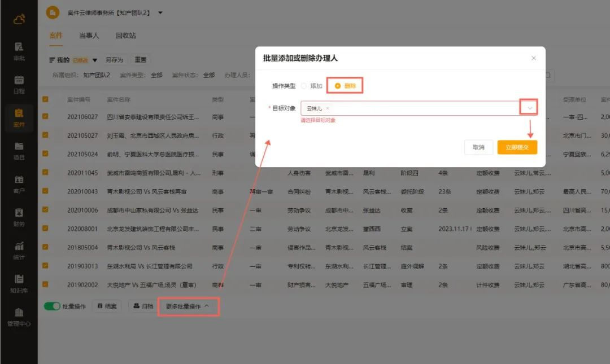Expand the 更多批量操作 menu

(188, 306)
